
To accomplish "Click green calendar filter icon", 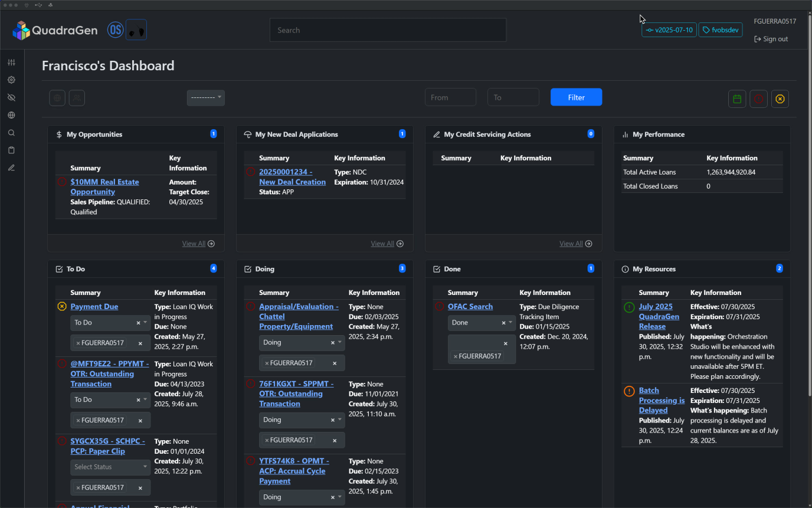I will coord(737,99).
